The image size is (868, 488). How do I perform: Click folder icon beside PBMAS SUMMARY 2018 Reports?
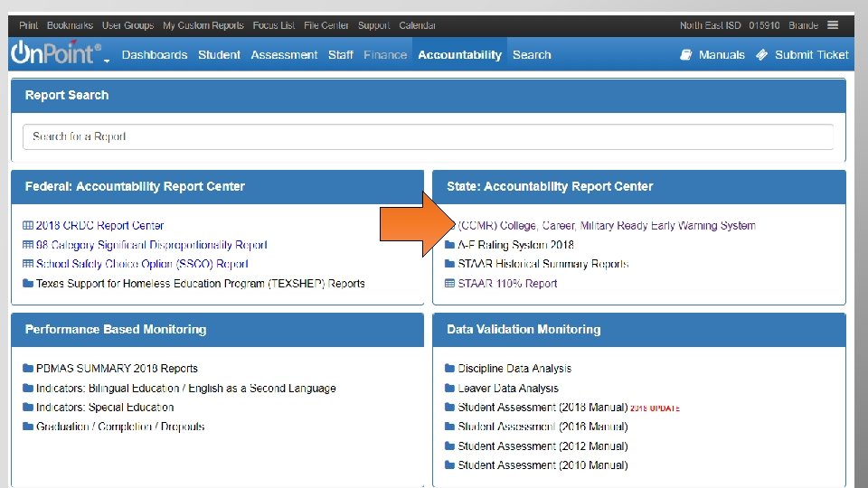(x=28, y=368)
